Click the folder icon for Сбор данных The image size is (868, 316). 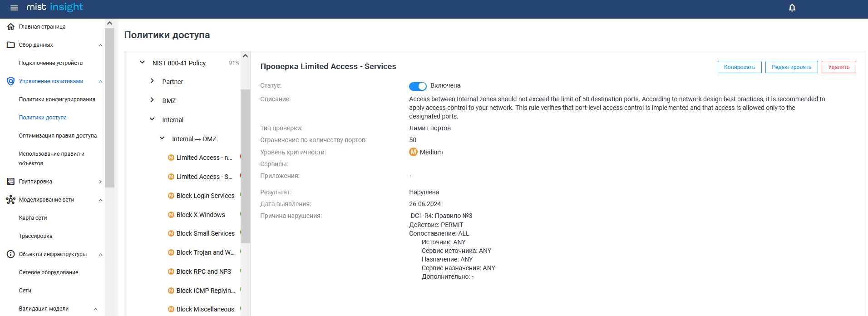[x=11, y=45]
